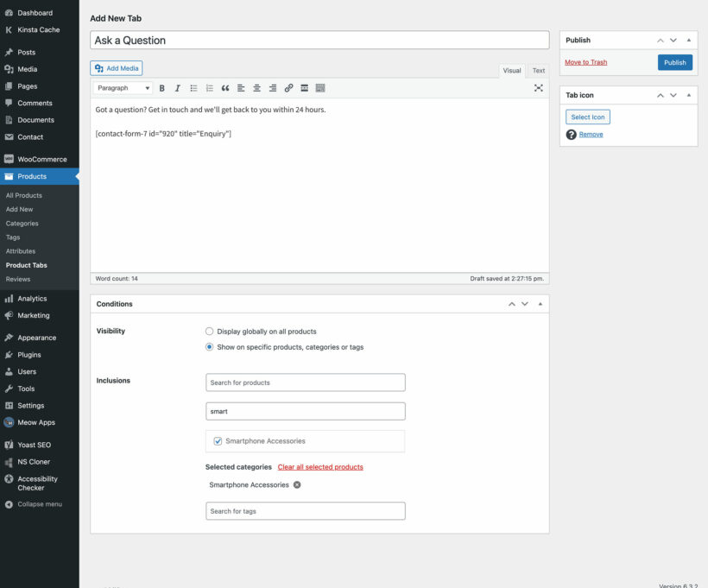This screenshot has width=708, height=588.
Task: Center align the text
Action: pyautogui.click(x=256, y=87)
